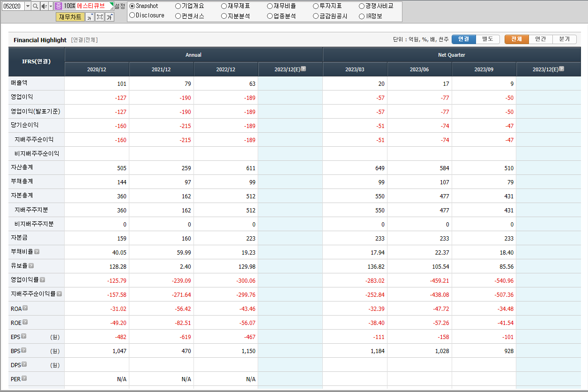This screenshot has width=588, height=392.
Task: Click help icon next to Net Quarter 2023/12(E)
Action: (x=562, y=68)
